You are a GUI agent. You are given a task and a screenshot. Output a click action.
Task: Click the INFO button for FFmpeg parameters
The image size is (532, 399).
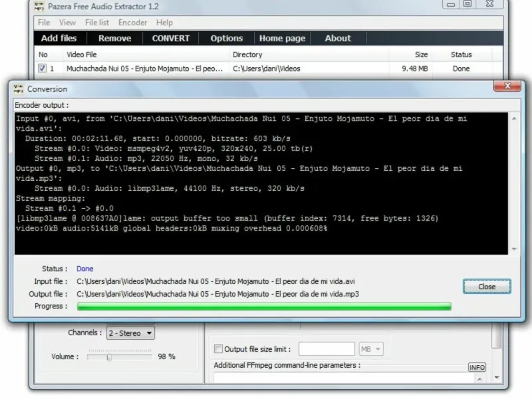[x=477, y=368]
